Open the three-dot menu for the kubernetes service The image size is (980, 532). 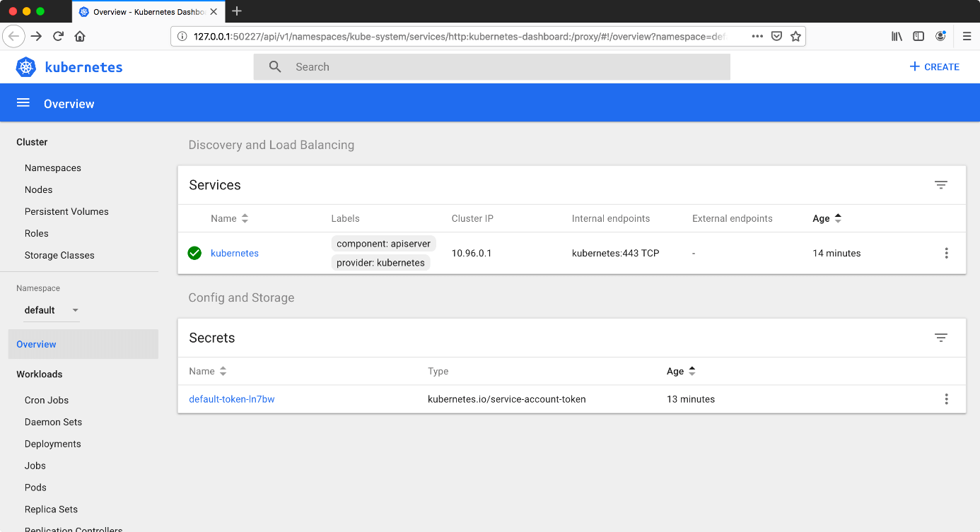946,253
